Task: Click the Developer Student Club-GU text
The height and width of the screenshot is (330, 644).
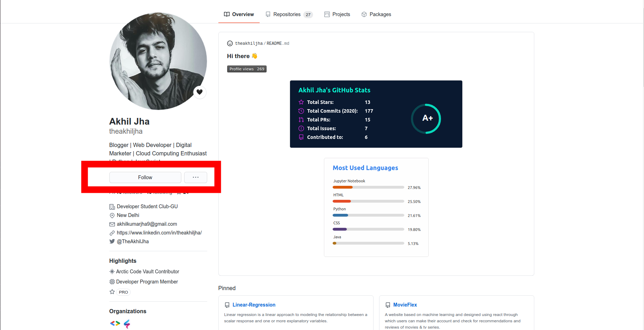Action: click(147, 206)
